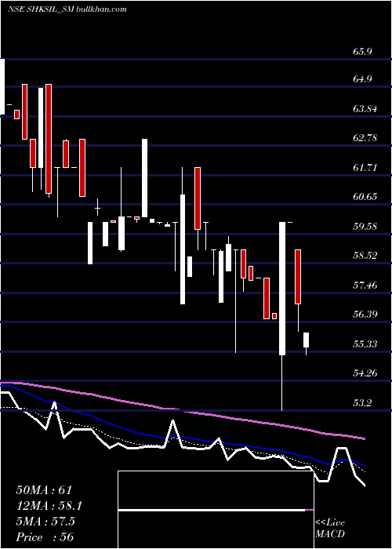Click inside the MACD histogram box
The width and height of the screenshot is (392, 549).
(216, 510)
